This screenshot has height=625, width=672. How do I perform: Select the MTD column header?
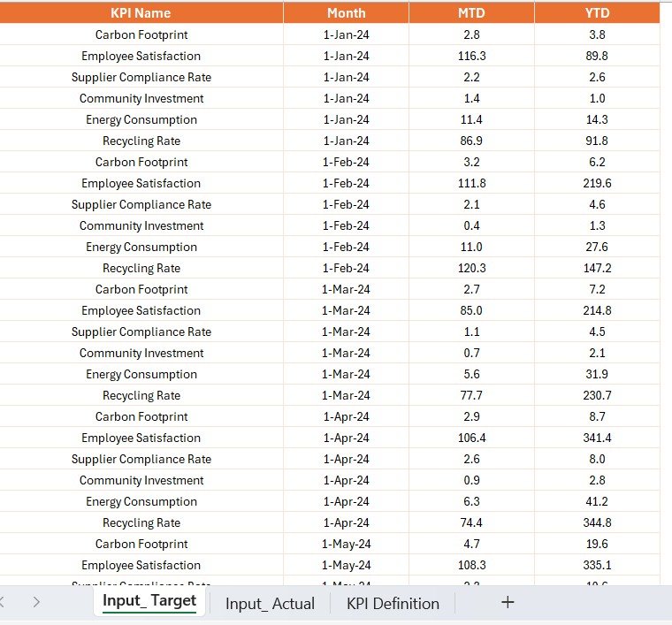(471, 13)
